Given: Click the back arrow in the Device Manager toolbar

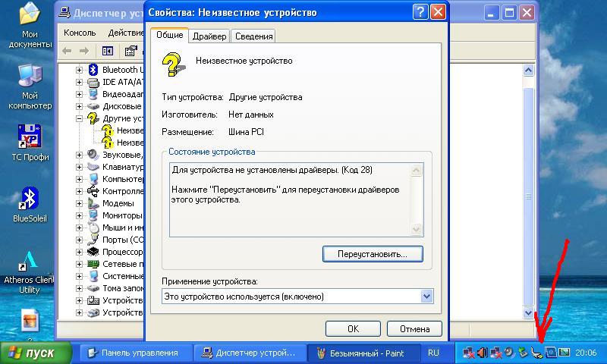Looking at the screenshot, I should pos(67,51).
